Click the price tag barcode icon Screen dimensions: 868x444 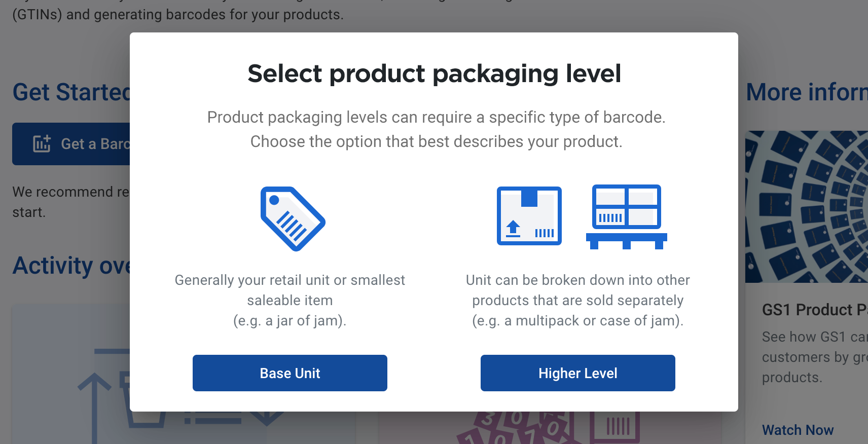293,219
